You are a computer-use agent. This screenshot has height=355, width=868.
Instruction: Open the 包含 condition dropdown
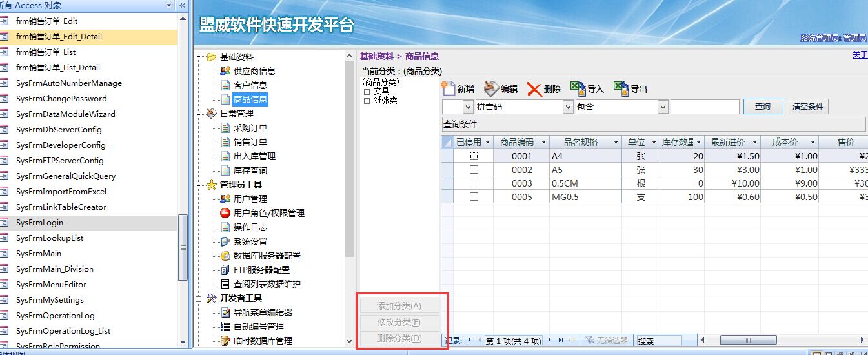[663, 107]
